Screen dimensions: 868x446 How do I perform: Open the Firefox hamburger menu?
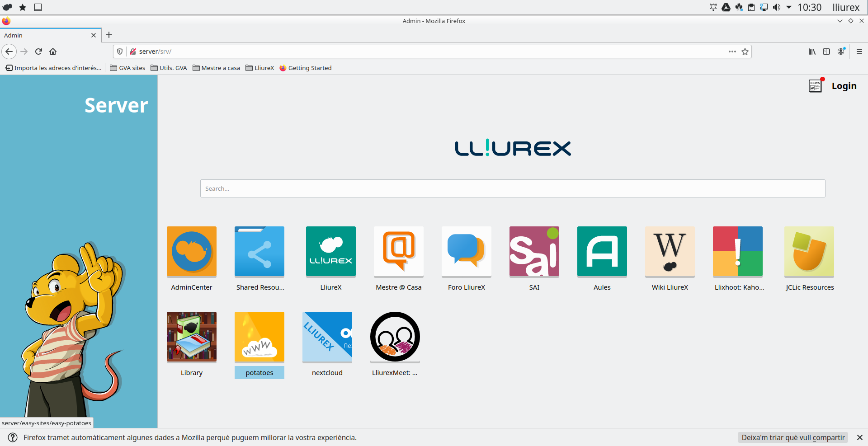(x=859, y=52)
